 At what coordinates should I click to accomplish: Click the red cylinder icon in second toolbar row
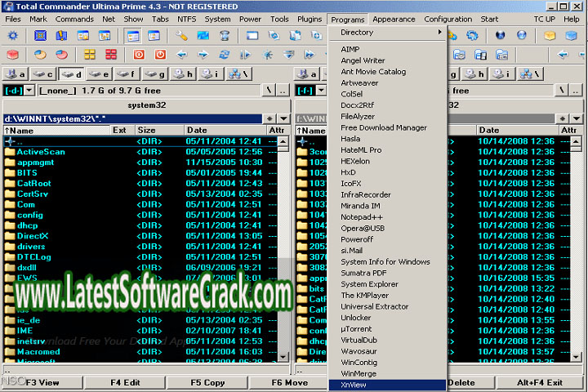[x=13, y=55]
